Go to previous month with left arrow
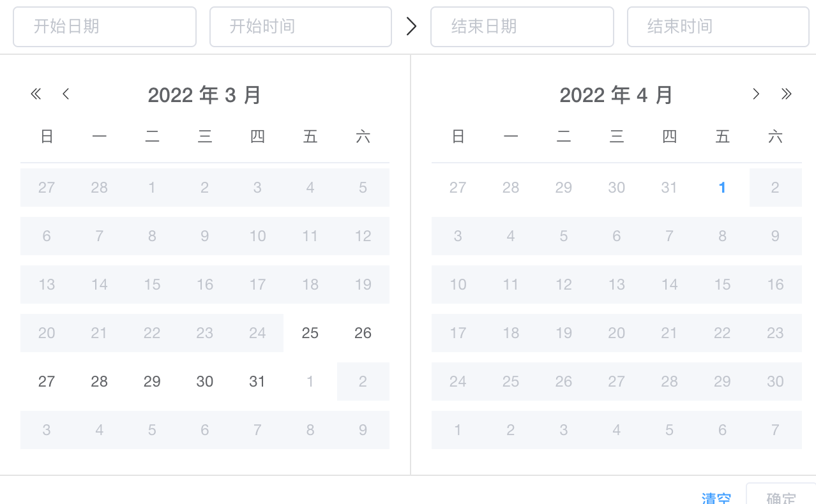 point(66,94)
